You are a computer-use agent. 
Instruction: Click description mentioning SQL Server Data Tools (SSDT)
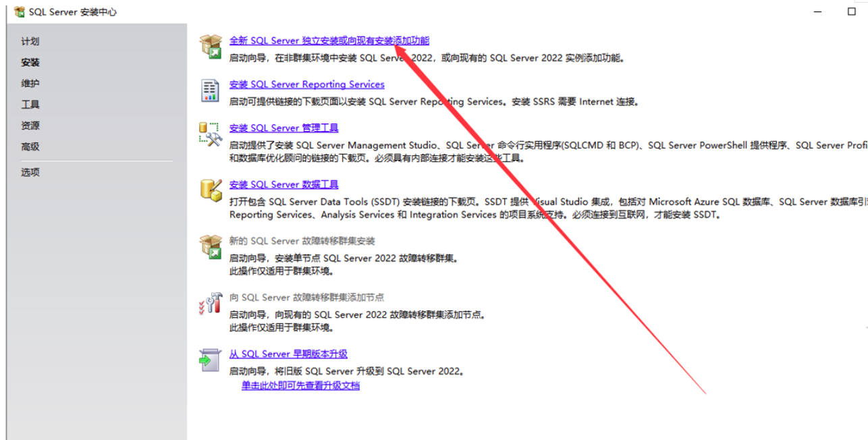click(x=549, y=208)
